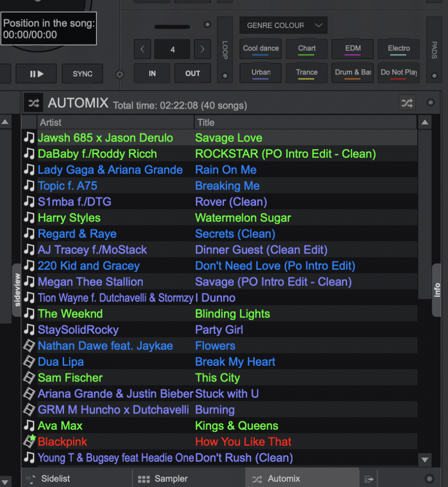This screenshot has width=448, height=487.
Task: Select the Do Not Play pad
Action: coord(398,73)
